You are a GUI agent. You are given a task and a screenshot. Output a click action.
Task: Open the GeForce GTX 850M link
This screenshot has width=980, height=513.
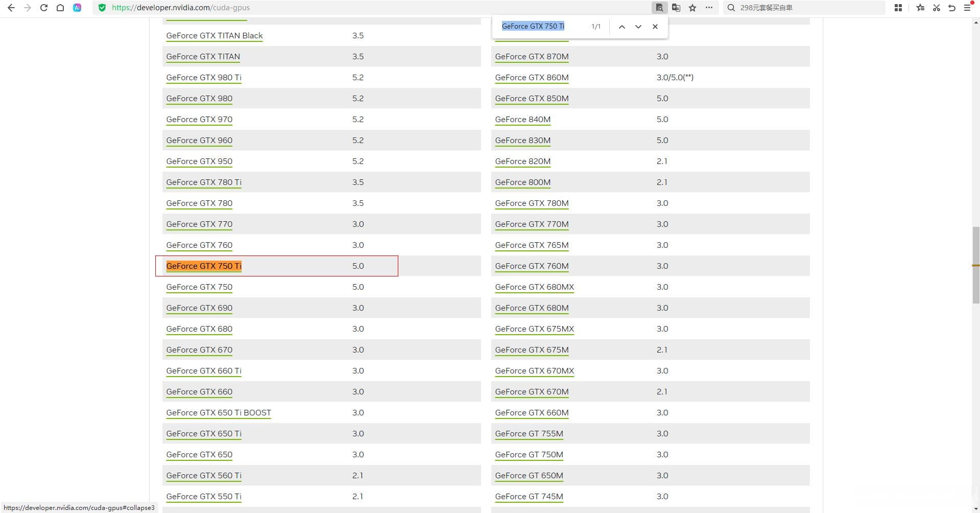[532, 98]
